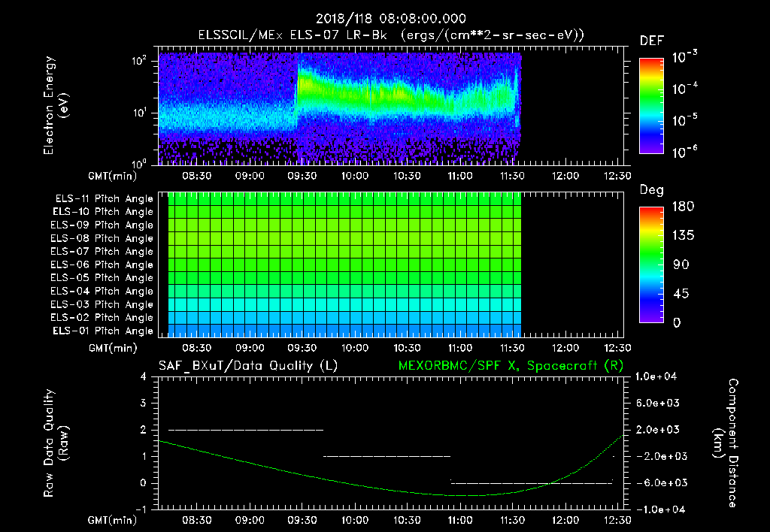Click the ELS-03 Pitch Angle row label

tap(102, 304)
